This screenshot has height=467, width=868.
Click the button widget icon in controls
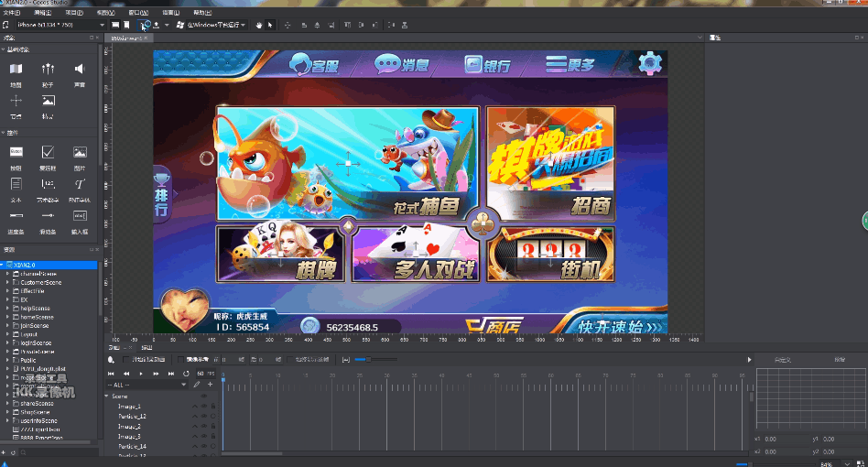[16, 152]
